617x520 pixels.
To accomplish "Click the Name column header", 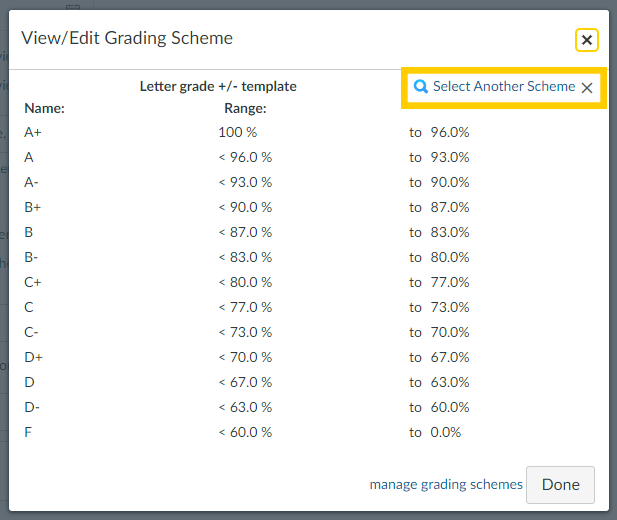I will pyautogui.click(x=44, y=108).
